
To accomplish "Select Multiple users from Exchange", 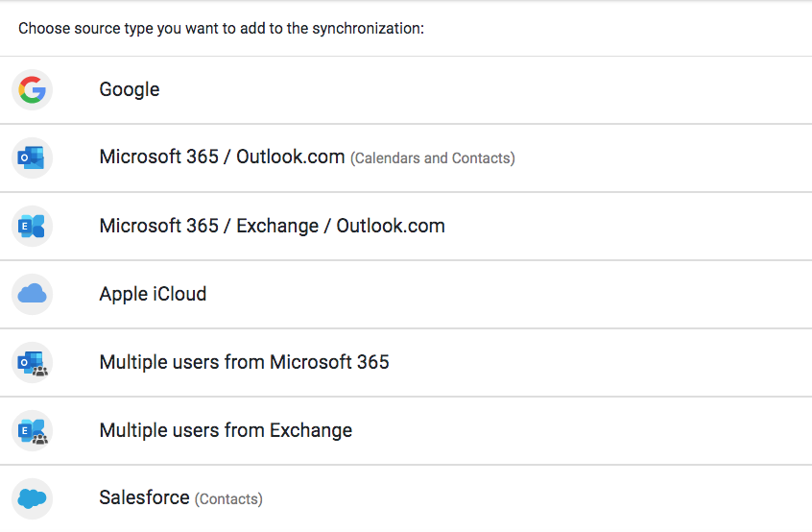I will (226, 430).
